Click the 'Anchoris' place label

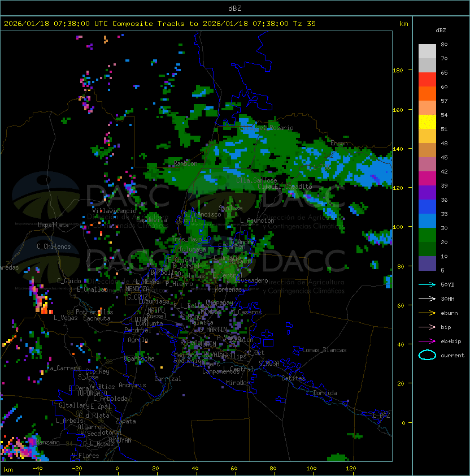[132, 385]
